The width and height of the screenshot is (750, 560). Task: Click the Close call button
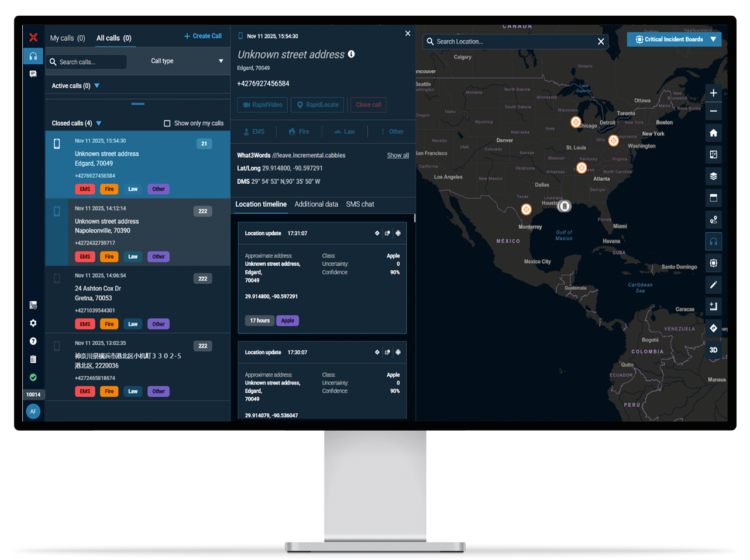(369, 105)
